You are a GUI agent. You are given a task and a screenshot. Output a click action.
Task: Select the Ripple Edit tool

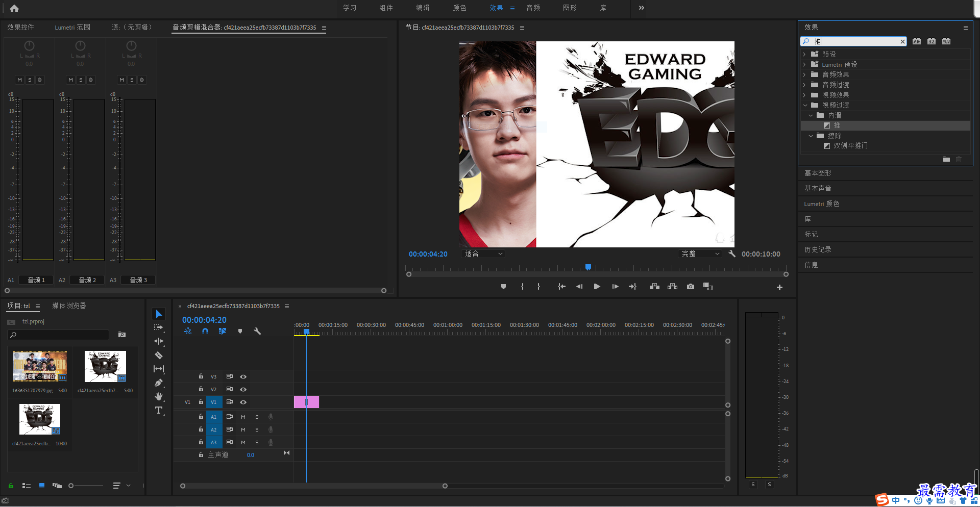click(x=159, y=341)
